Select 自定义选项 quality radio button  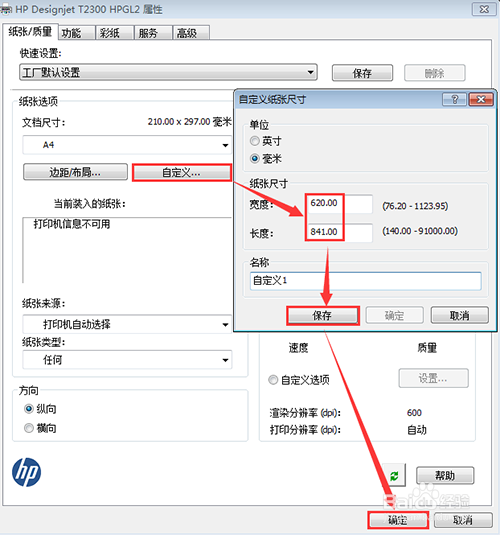click(273, 380)
